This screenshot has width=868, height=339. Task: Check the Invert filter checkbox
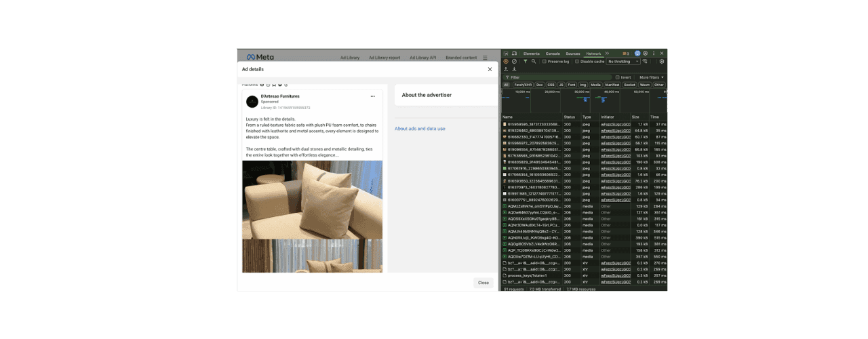617,77
